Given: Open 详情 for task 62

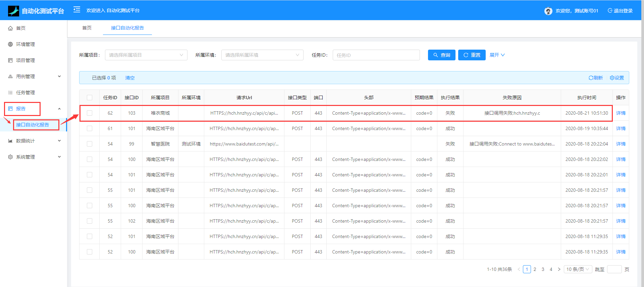Looking at the screenshot, I should point(621,113).
